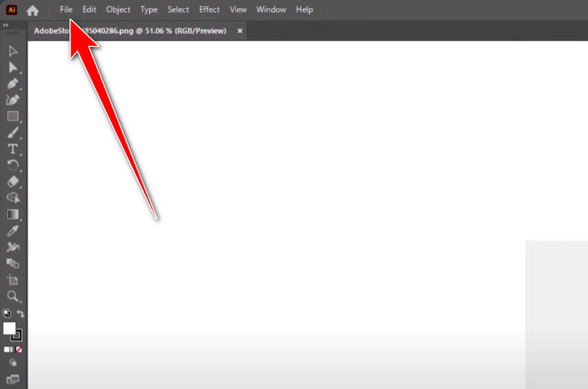Reset to default fill and stroke
This screenshot has width=588, height=389.
[7, 314]
